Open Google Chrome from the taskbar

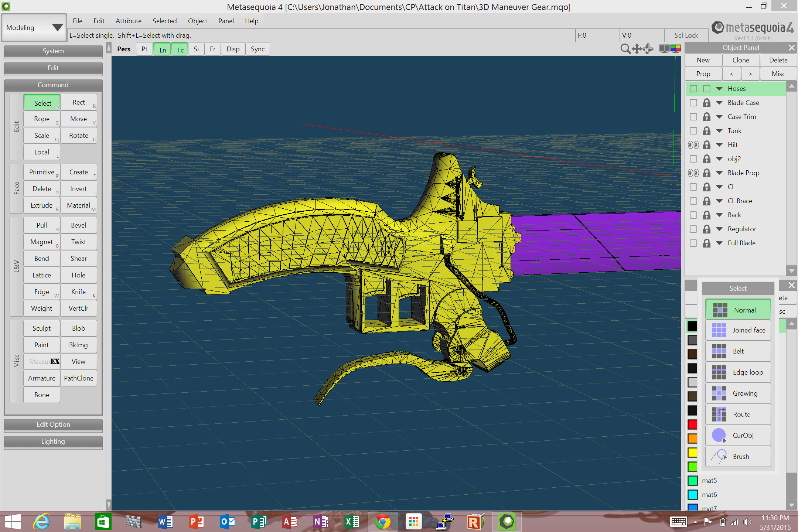(382, 522)
